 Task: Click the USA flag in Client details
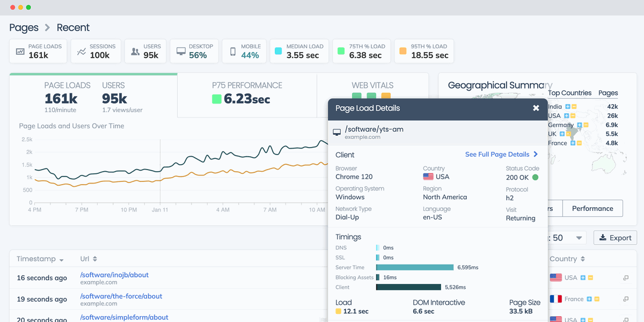[x=428, y=177]
